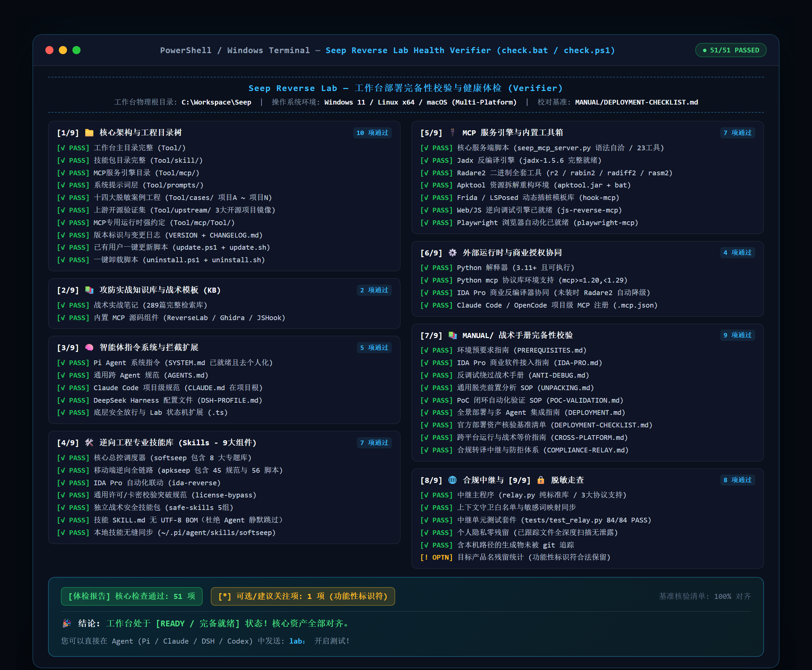Click the lab: command text

pyautogui.click(x=297, y=641)
